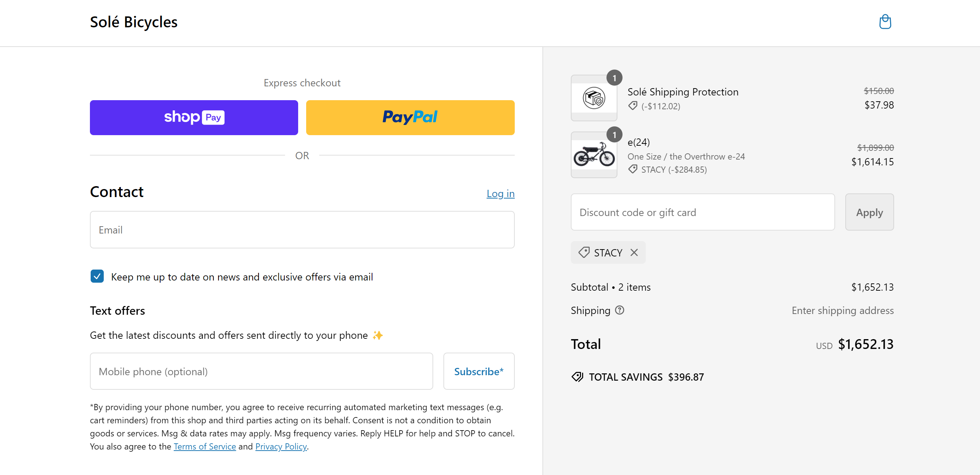Focus the Discount code or gift card field
980x475 pixels.
click(x=702, y=212)
